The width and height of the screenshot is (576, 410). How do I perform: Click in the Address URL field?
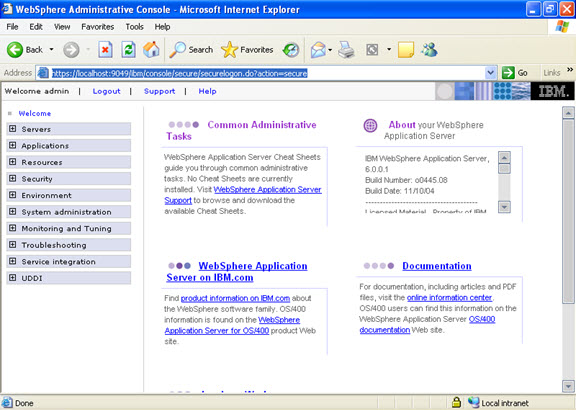point(267,73)
